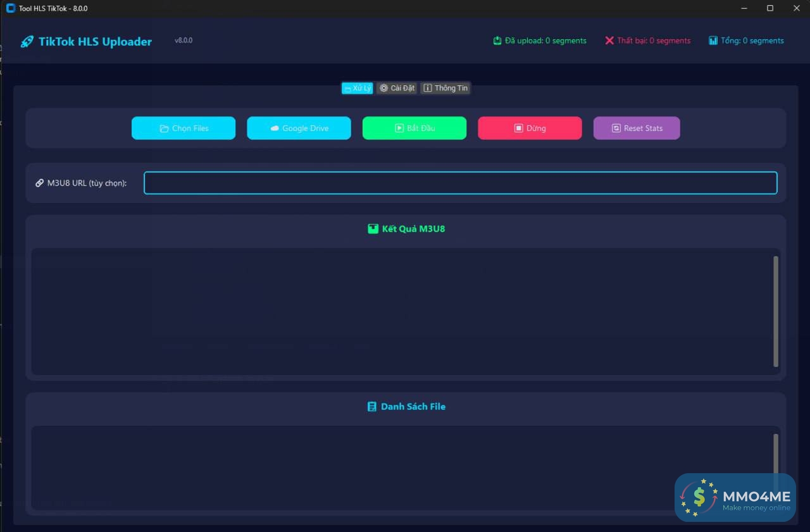Viewport: 810px width, 532px height.
Task: Click the app icon in the title bar
Action: point(10,8)
